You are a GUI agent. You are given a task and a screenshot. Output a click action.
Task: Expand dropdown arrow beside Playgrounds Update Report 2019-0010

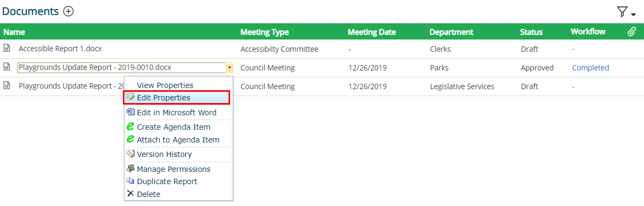point(229,68)
